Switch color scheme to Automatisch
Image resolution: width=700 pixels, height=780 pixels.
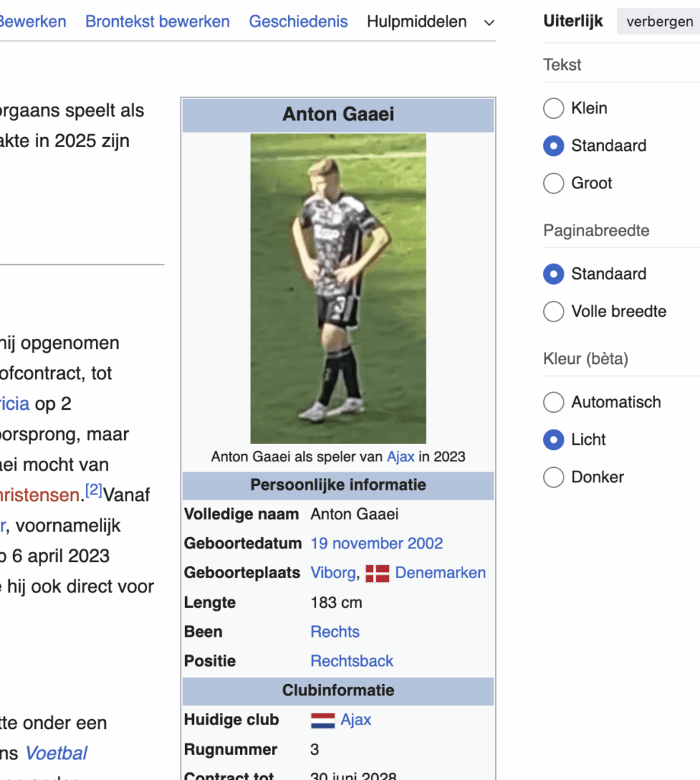[554, 402]
